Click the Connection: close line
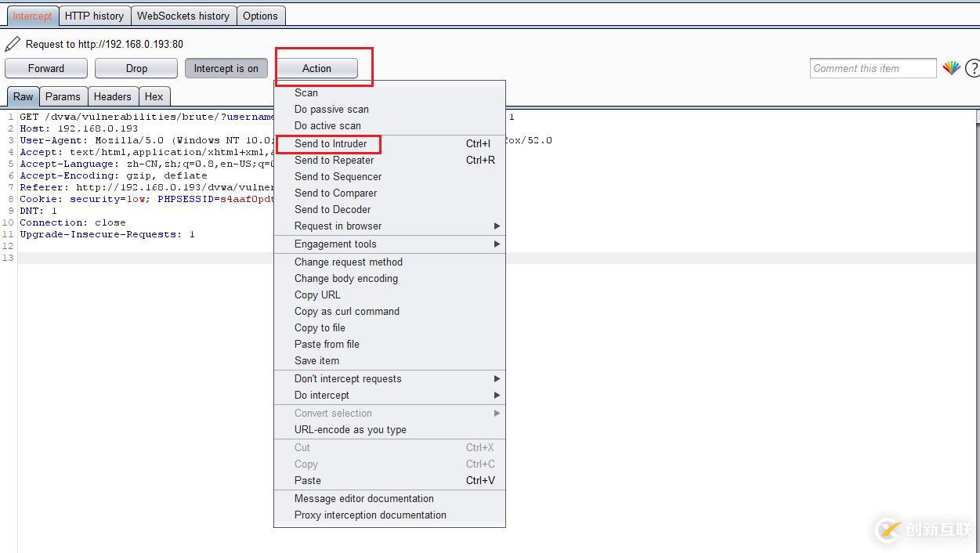 73,222
